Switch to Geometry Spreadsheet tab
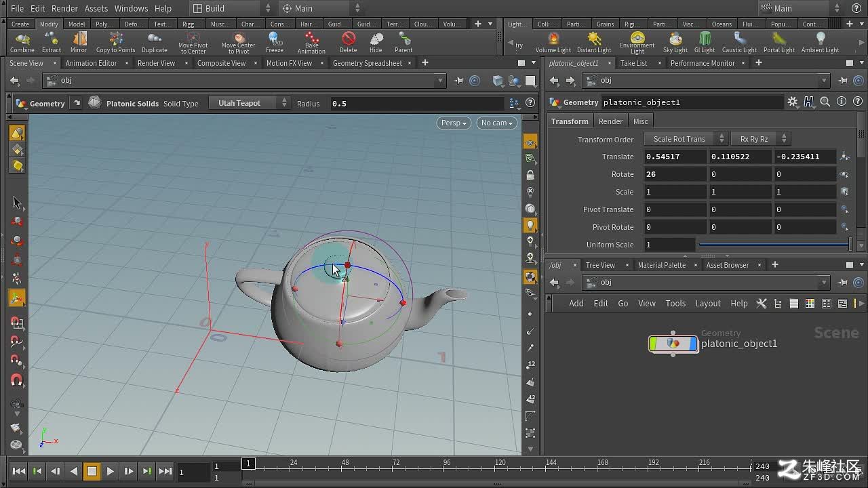Viewport: 868px width, 488px height. (368, 63)
